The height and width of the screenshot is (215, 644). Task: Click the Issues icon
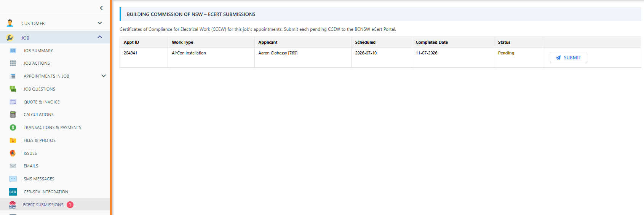pyautogui.click(x=13, y=153)
